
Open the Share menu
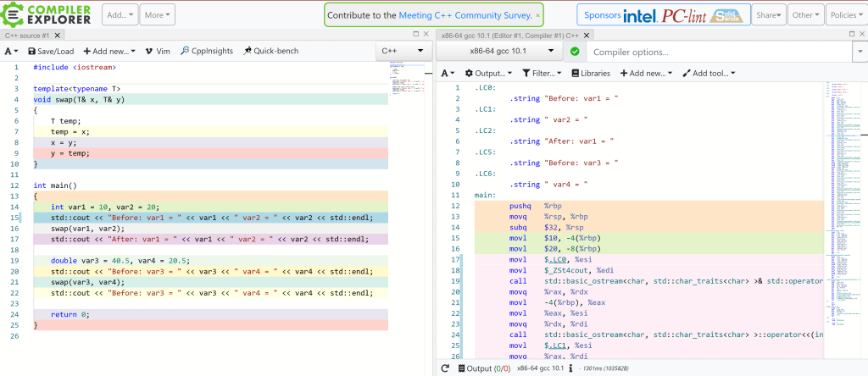[x=769, y=14]
